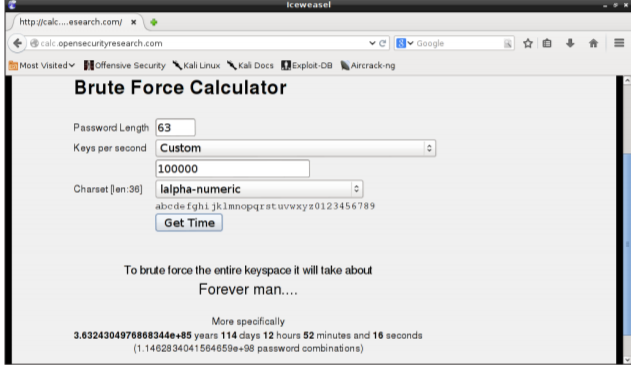Screen dimensions: 631x365
Task: Close the calc...esearch.com tab
Action: (133, 22)
